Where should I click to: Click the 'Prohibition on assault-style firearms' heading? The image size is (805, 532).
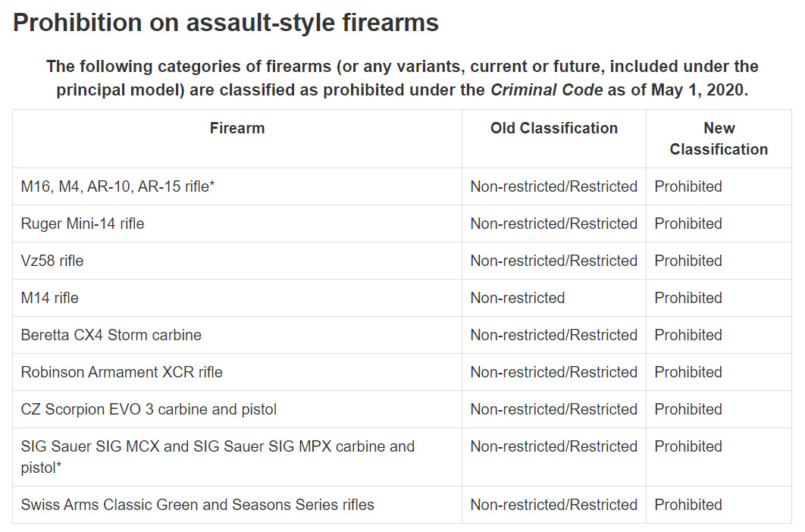tap(226, 23)
